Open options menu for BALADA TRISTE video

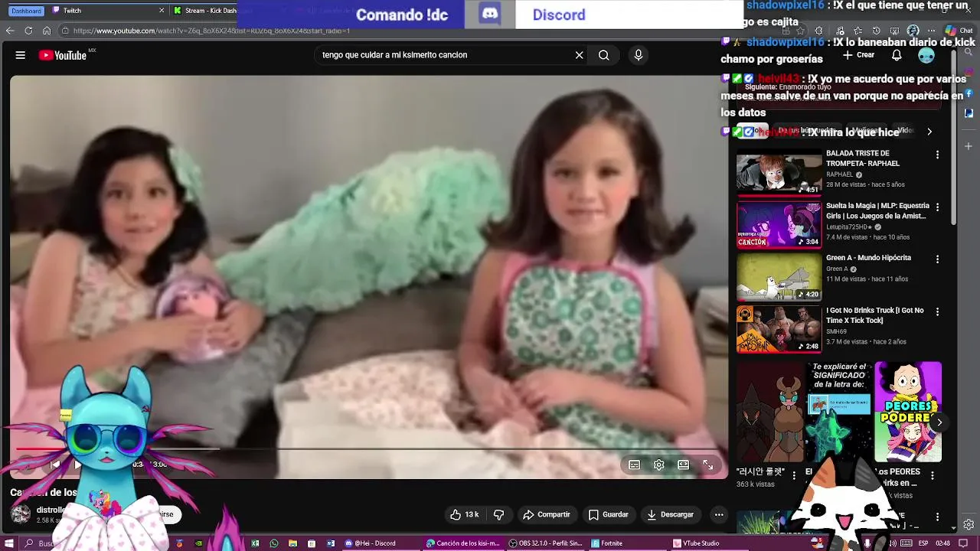click(937, 155)
